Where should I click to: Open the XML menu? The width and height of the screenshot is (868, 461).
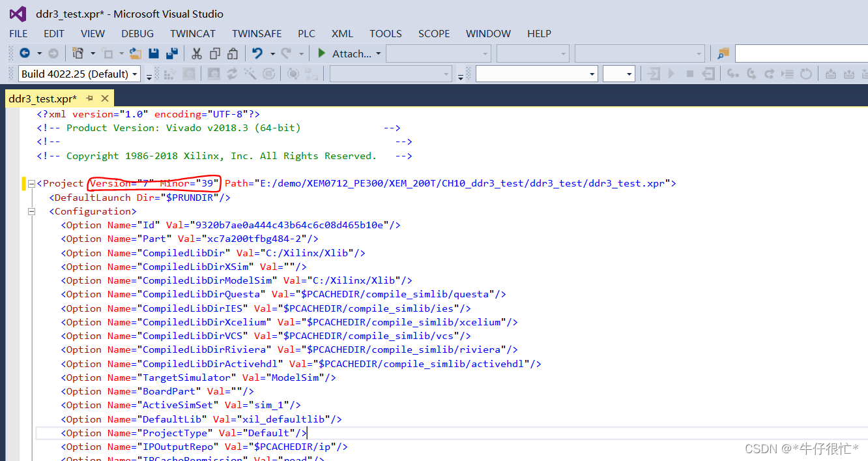(x=342, y=33)
